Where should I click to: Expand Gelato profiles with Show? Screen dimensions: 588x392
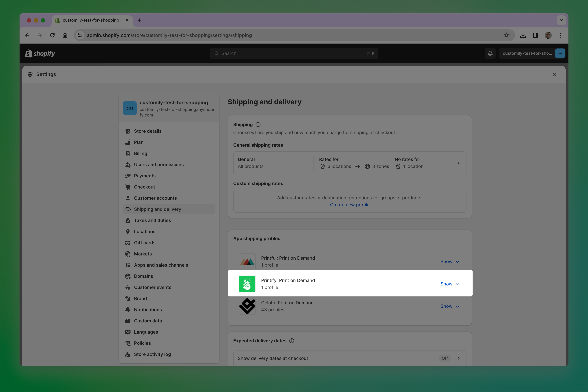click(x=450, y=306)
